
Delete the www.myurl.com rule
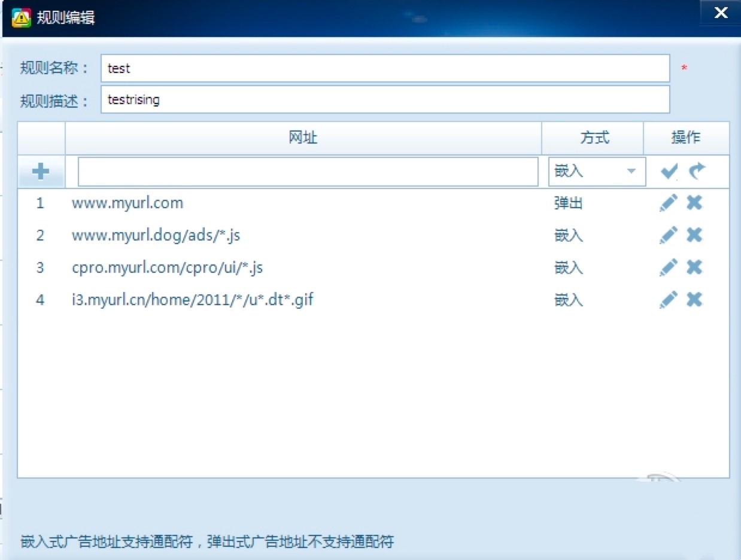click(x=694, y=203)
